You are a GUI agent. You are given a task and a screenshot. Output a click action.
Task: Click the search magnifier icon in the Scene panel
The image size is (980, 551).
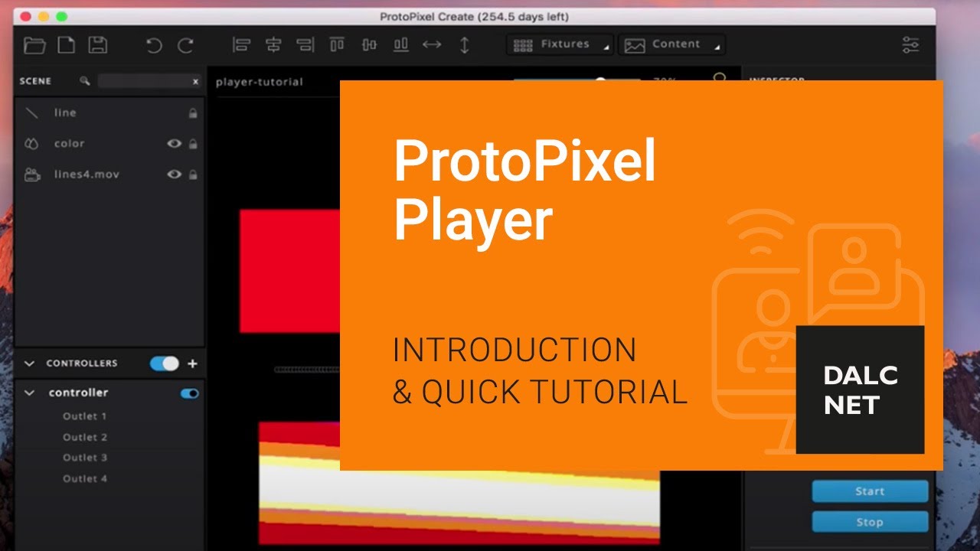(85, 80)
